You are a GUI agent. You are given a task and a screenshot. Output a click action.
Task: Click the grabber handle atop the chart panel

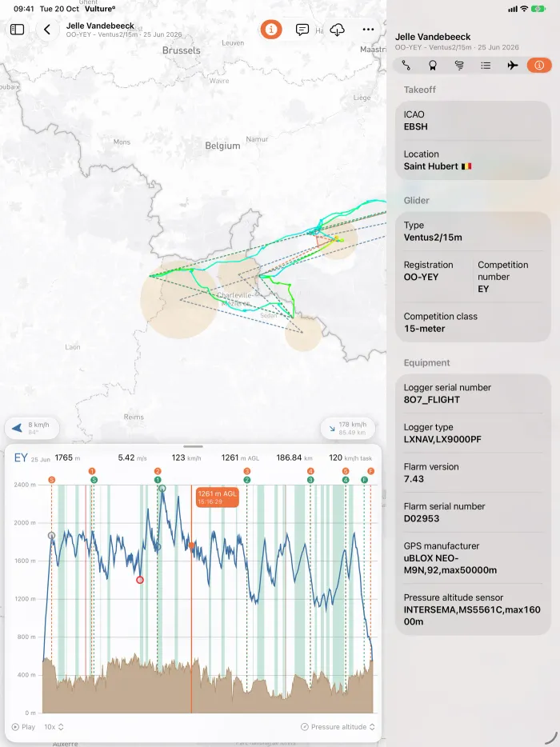click(x=193, y=446)
